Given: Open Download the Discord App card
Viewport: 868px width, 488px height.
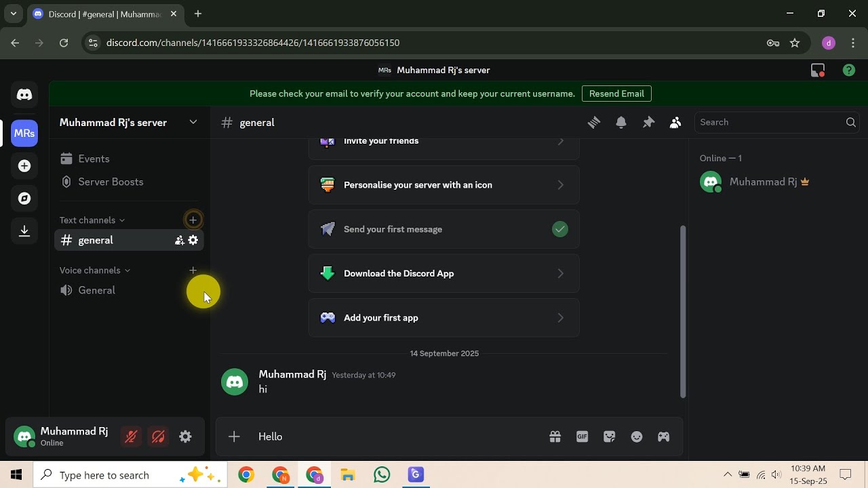Looking at the screenshot, I should click(444, 273).
